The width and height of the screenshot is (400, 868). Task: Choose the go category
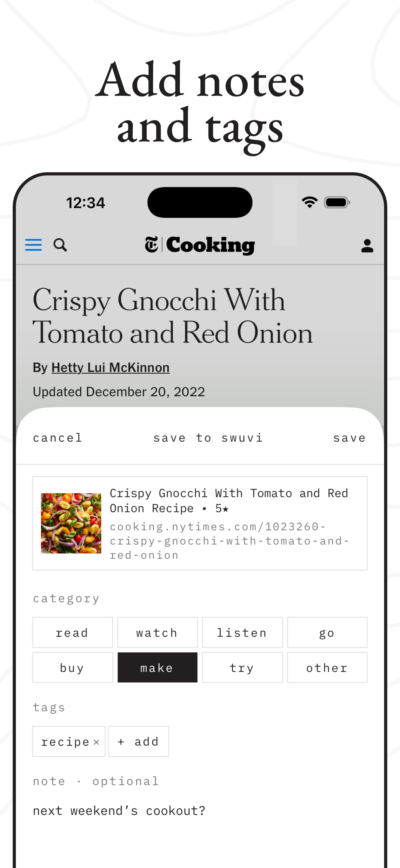[x=327, y=633]
